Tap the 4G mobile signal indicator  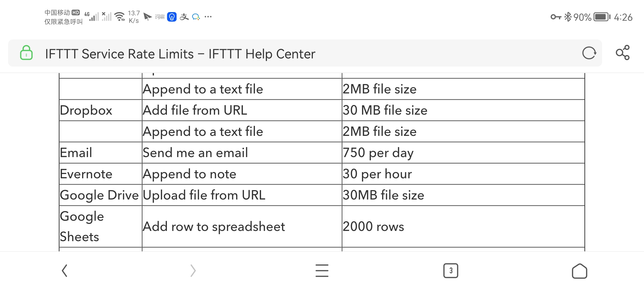point(93,17)
